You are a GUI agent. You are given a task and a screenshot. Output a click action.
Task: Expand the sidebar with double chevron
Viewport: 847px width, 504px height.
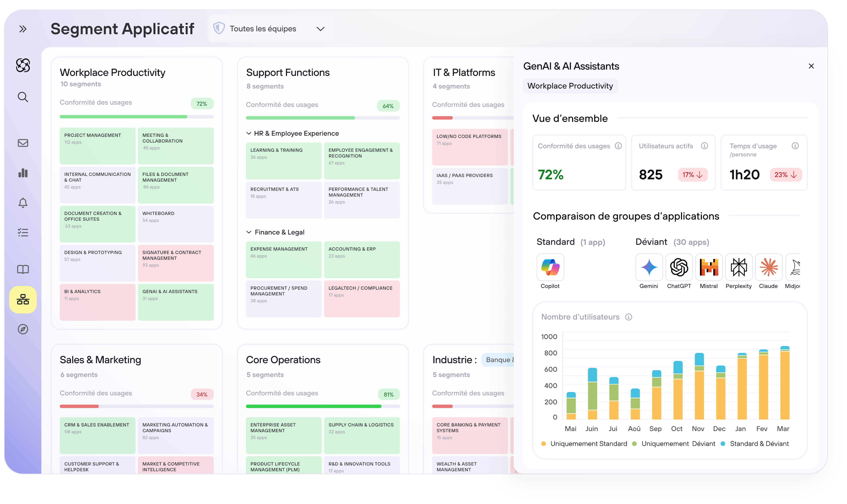23,29
